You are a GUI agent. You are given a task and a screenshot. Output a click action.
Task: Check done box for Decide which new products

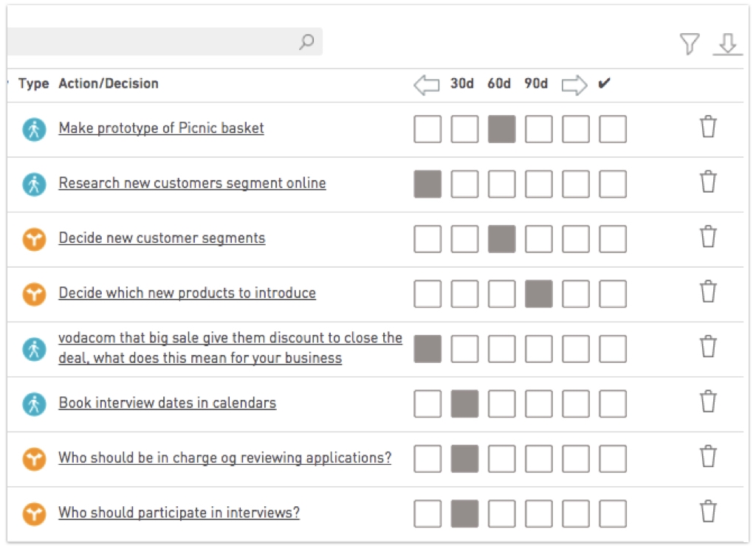pyautogui.click(x=612, y=294)
